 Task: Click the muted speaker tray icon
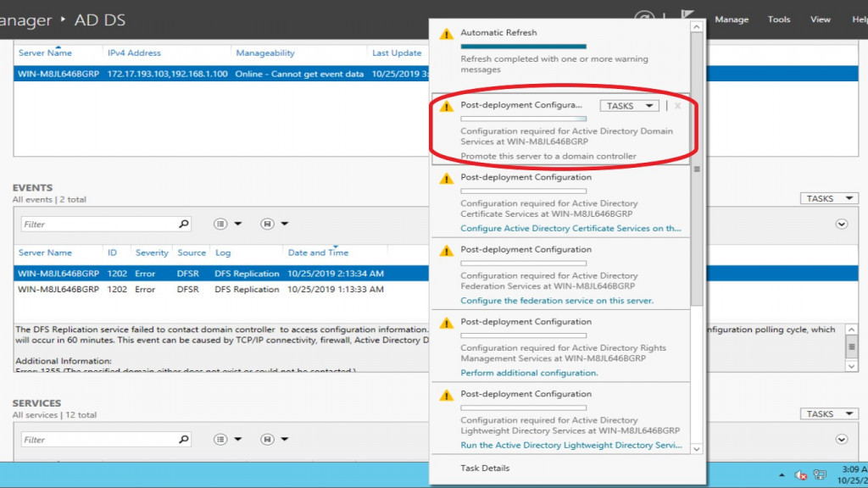(800, 475)
